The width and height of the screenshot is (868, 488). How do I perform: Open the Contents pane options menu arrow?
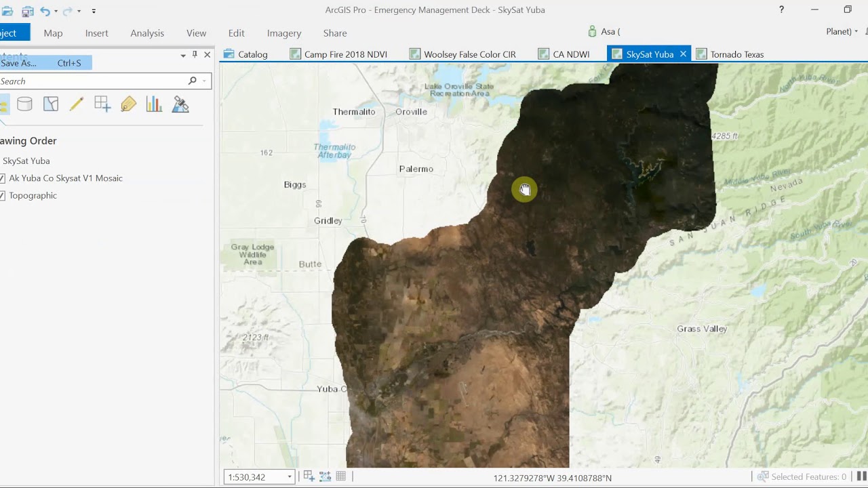(183, 55)
